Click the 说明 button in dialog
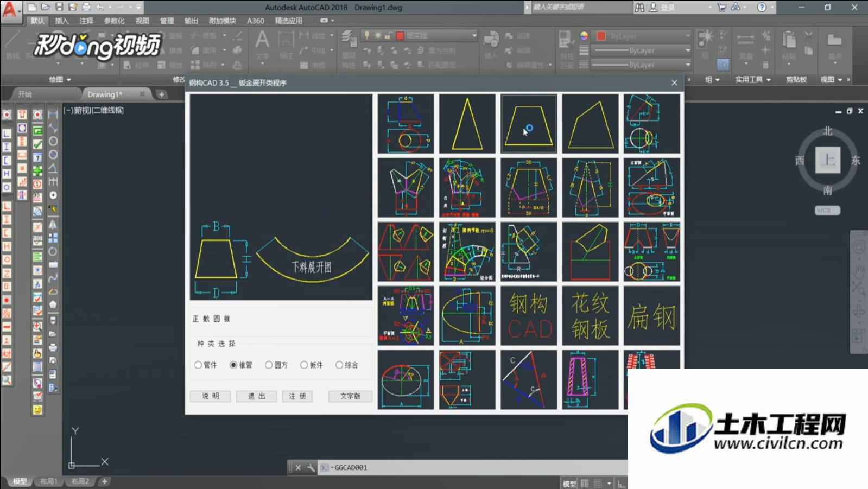This screenshot has width=868, height=489. point(211,396)
